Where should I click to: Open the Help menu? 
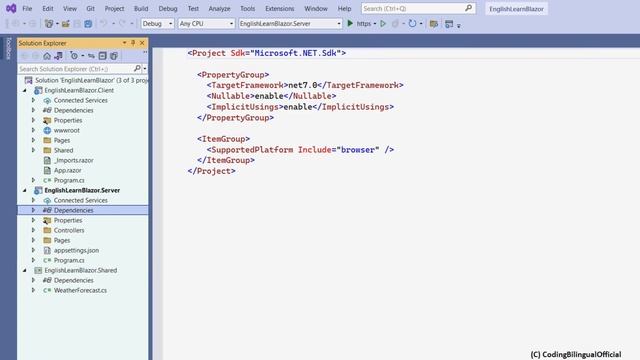point(344,8)
